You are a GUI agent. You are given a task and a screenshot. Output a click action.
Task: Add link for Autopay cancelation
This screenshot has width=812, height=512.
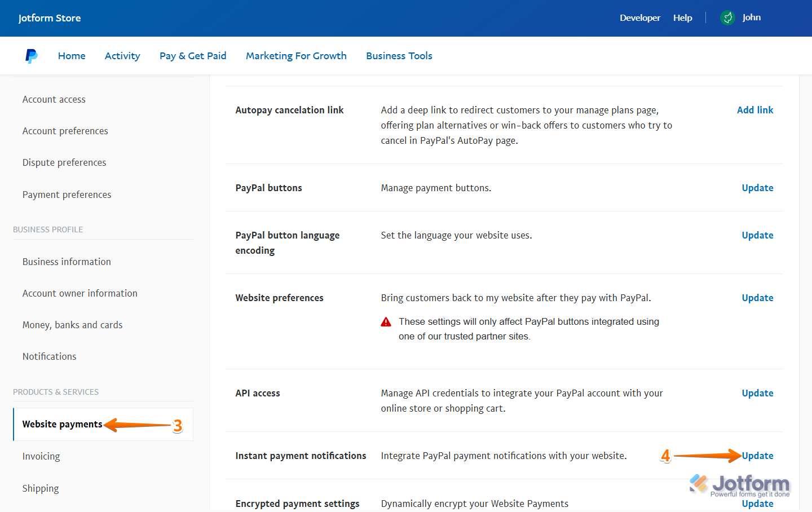click(755, 109)
